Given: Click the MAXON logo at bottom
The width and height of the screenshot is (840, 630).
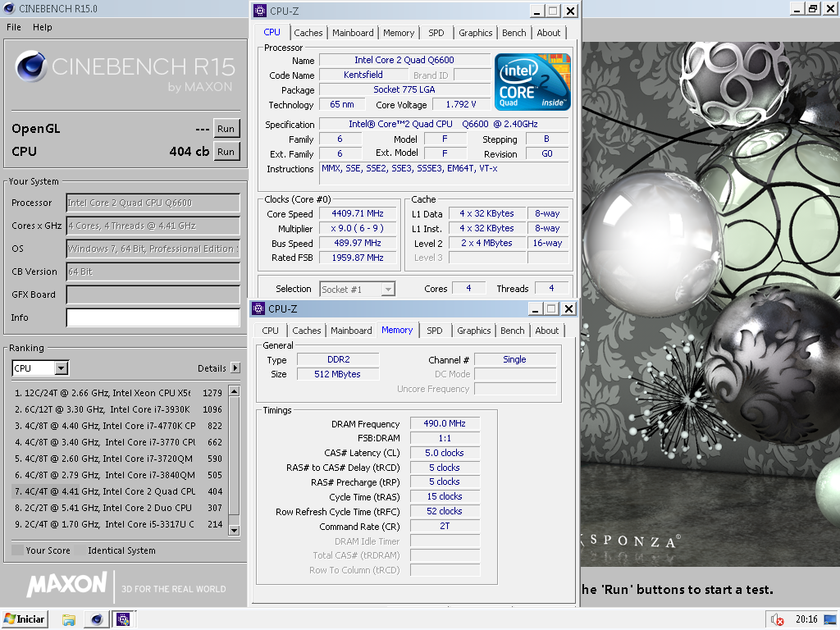Looking at the screenshot, I should pos(67,584).
